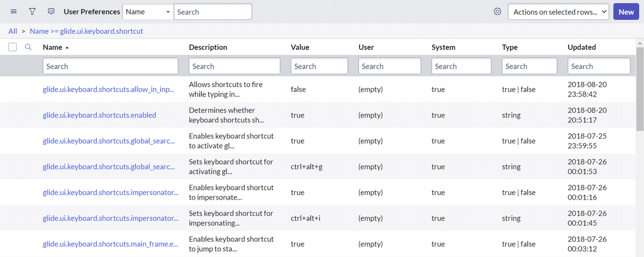
Task: Toggle the column search magnifier icon
Action: tap(28, 47)
